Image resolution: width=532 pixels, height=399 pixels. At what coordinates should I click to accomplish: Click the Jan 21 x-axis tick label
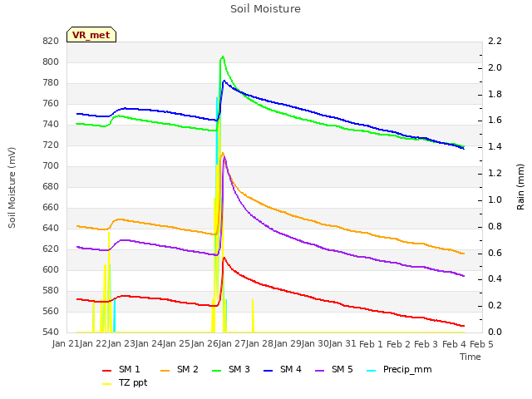pyautogui.click(x=66, y=344)
